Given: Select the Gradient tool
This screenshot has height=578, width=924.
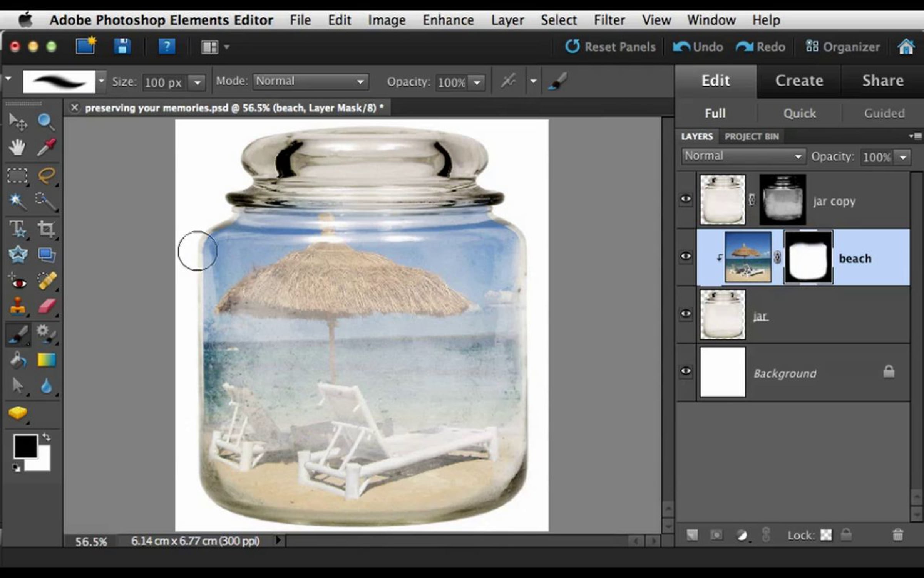Looking at the screenshot, I should click(47, 360).
